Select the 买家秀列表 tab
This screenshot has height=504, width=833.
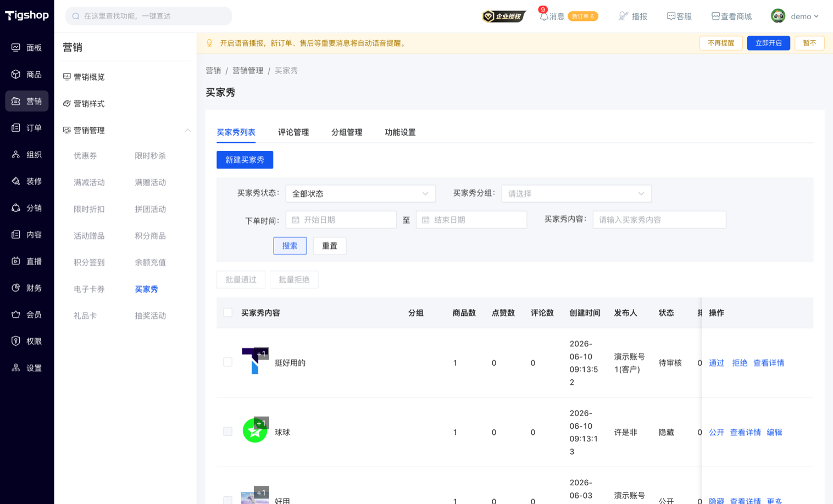click(236, 132)
